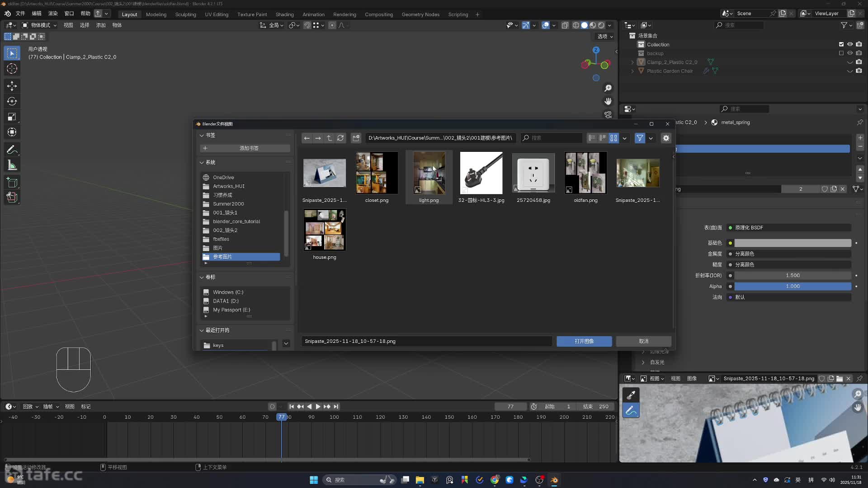
Task: Click the 打开图像 open image button
Action: pyautogui.click(x=584, y=341)
